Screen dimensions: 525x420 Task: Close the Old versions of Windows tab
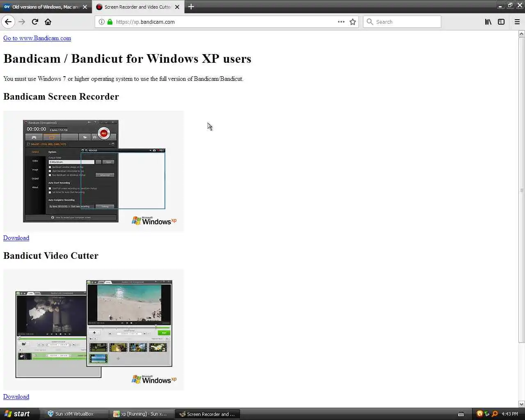tap(85, 7)
